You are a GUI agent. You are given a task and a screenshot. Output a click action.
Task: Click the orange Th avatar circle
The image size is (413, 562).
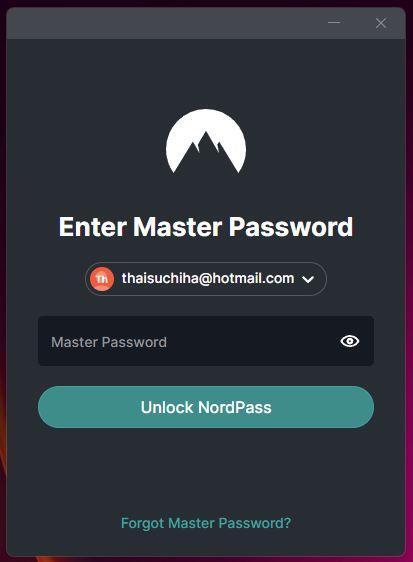[102, 279]
